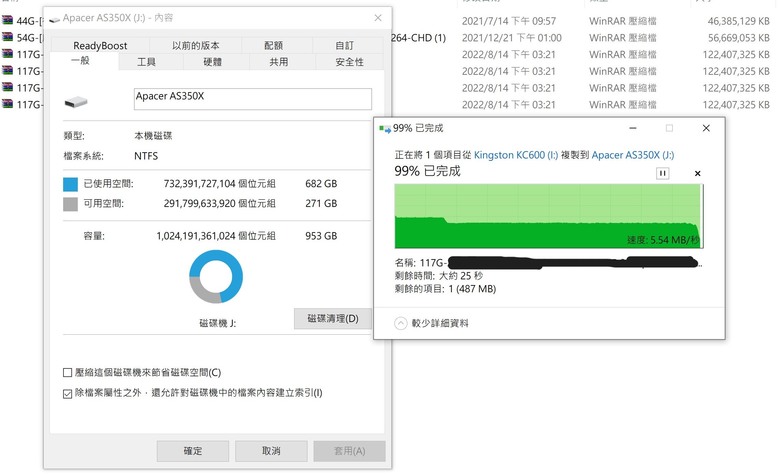Image resolution: width=780 pixels, height=475 pixels.
Task: Select the 自訂 tab
Action: point(344,46)
